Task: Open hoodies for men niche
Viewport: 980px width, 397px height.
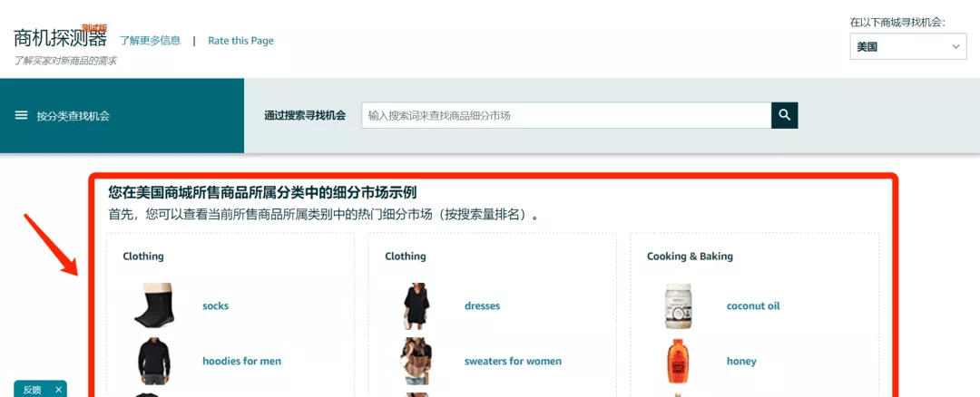Action: (241, 361)
